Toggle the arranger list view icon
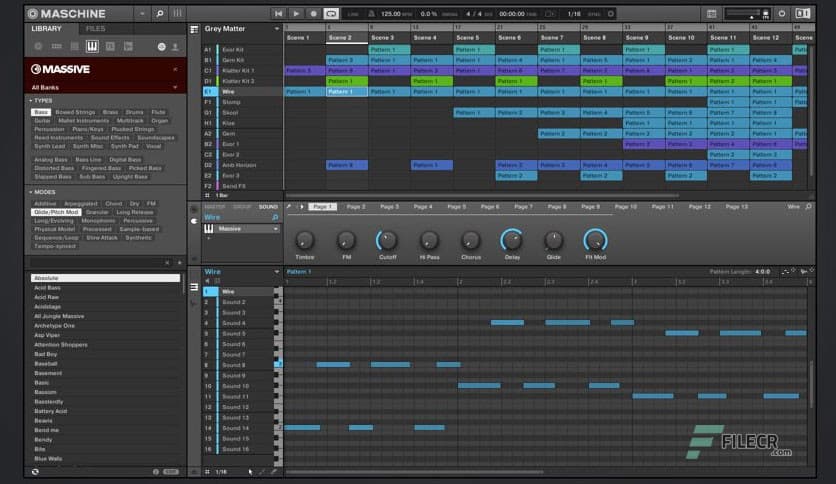The width and height of the screenshot is (836, 484). [x=194, y=30]
